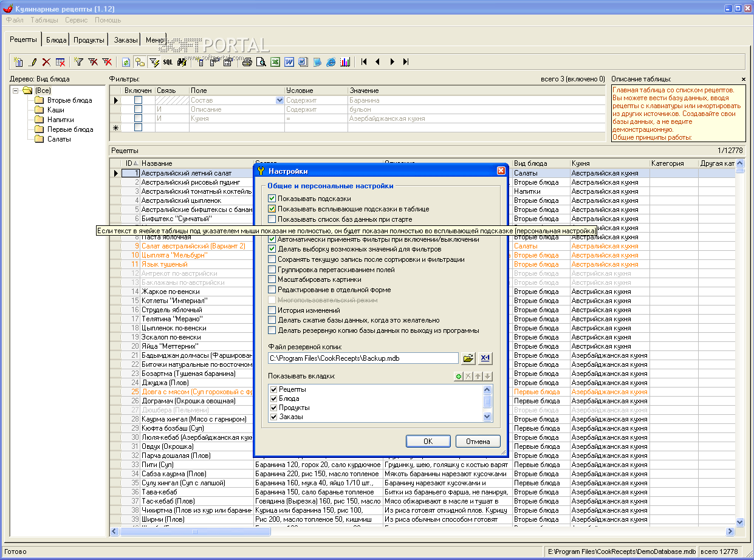Collapse the (Все) tree root node
This screenshot has height=560, width=754.
[16, 90]
